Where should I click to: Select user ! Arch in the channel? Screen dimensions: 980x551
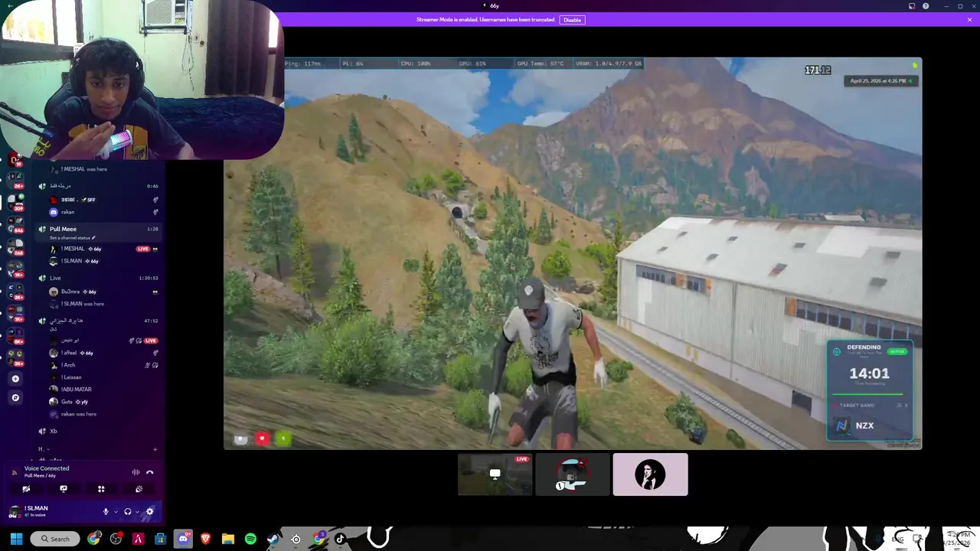pyautogui.click(x=103, y=365)
